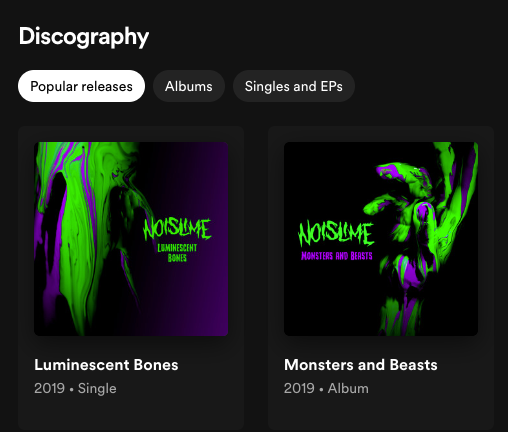Open the Luminescent Bones cover art
Image resolution: width=508 pixels, height=432 pixels.
click(131, 239)
